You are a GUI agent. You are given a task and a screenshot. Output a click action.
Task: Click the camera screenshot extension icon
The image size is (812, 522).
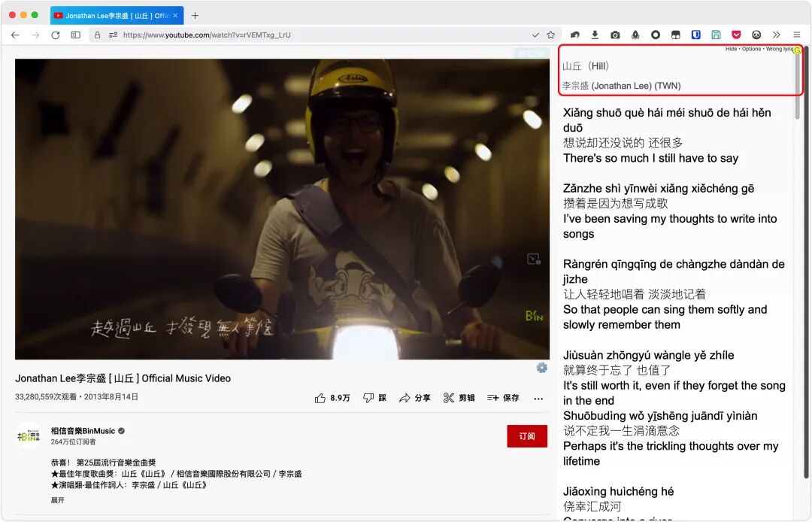coord(615,35)
